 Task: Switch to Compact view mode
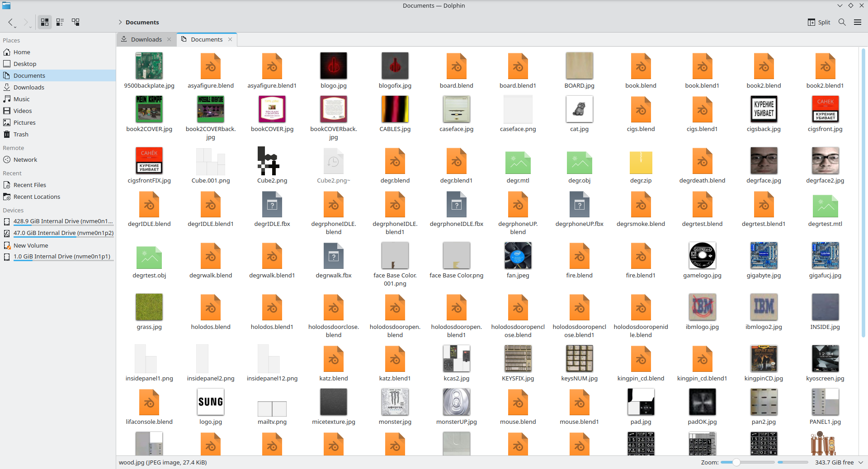60,22
